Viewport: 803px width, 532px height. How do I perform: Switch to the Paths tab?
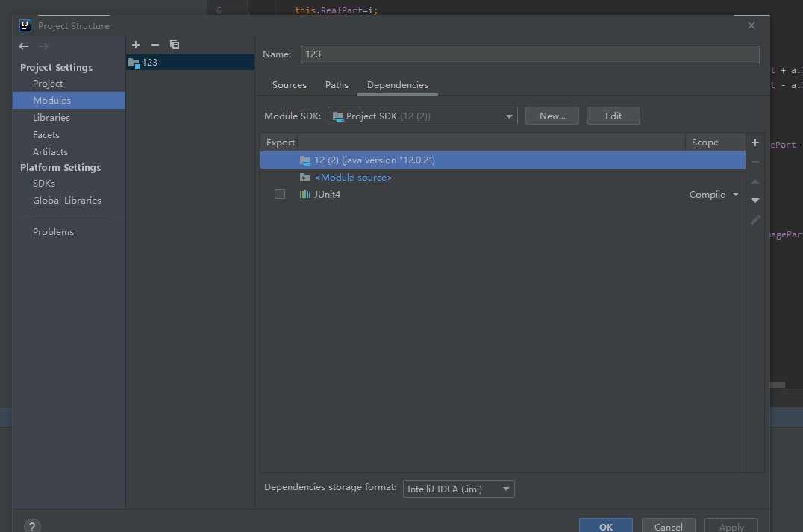(337, 84)
